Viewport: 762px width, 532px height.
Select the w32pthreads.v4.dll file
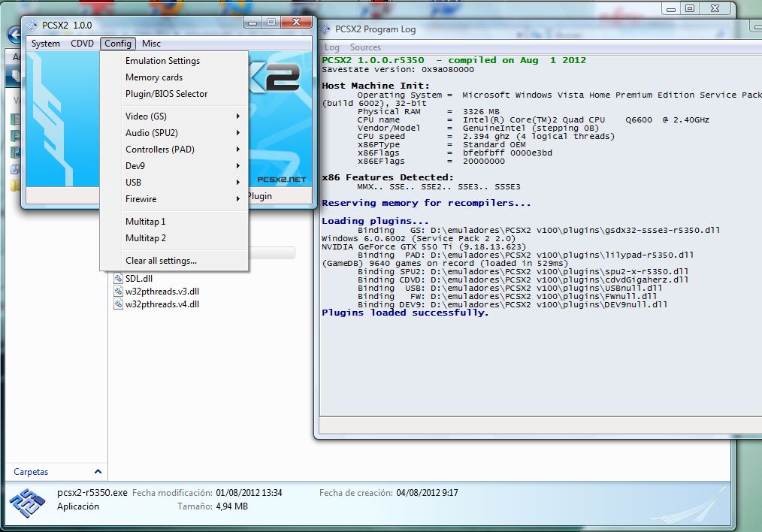pyautogui.click(x=162, y=304)
